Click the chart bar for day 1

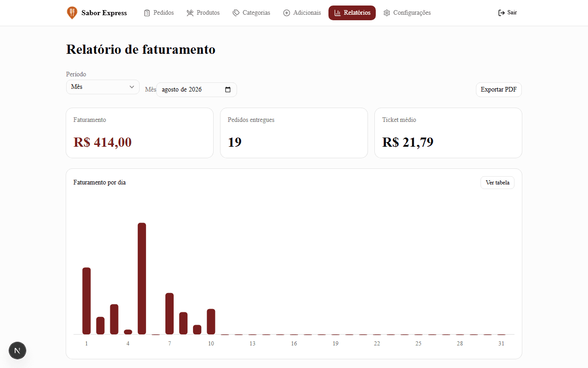(86, 301)
